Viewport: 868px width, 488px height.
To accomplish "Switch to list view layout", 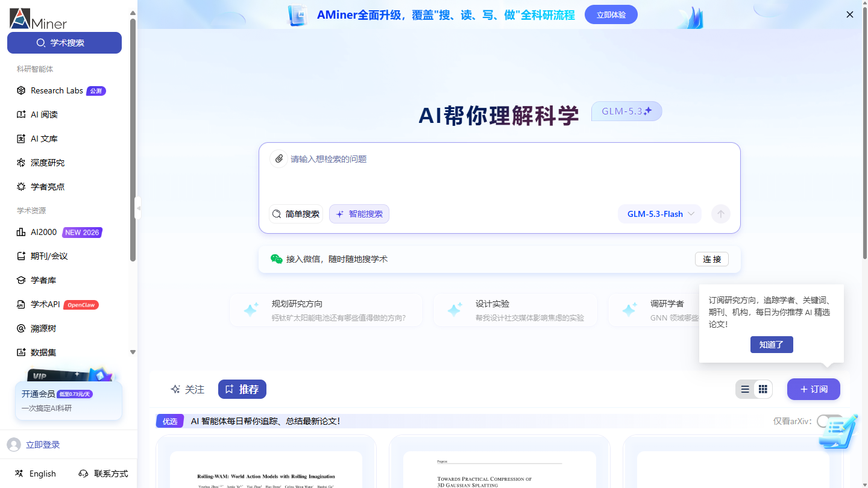I will coord(745,389).
